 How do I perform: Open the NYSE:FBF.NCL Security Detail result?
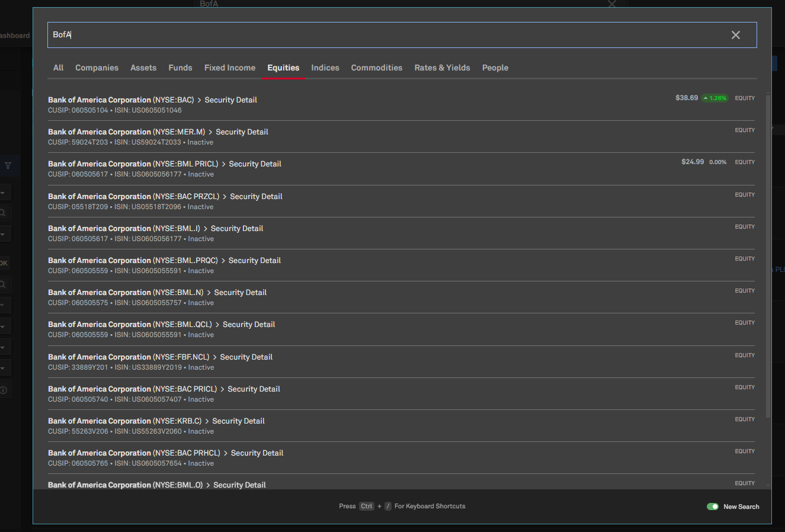pyautogui.click(x=401, y=362)
